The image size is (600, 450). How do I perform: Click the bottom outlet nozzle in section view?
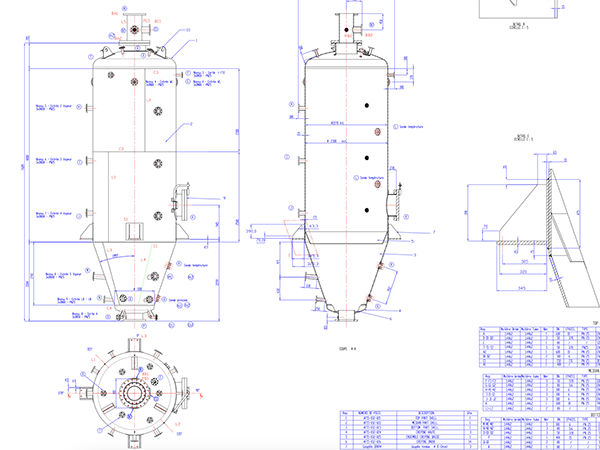(347, 318)
